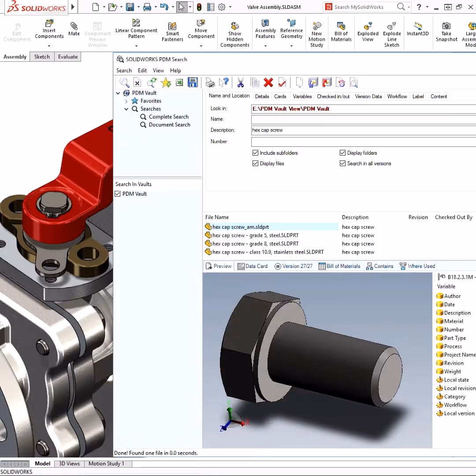Open the Edit menu in PDM Search
The height and width of the screenshot is (476, 476).
coord(142,71)
